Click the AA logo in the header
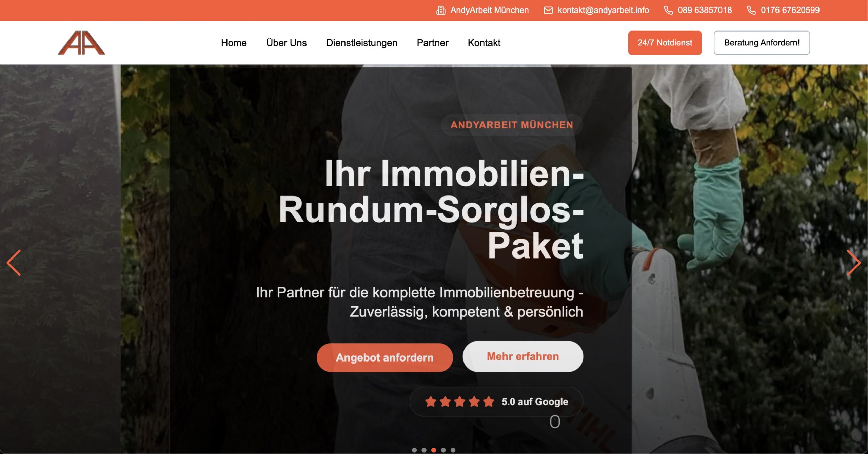 pos(81,43)
